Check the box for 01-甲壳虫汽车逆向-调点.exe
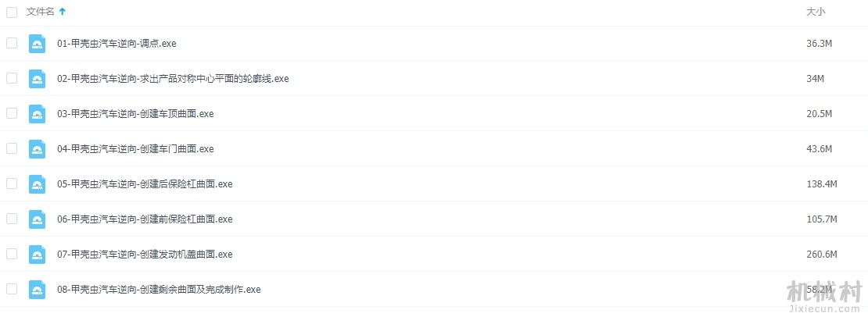The height and width of the screenshot is (317, 868). click(12, 43)
